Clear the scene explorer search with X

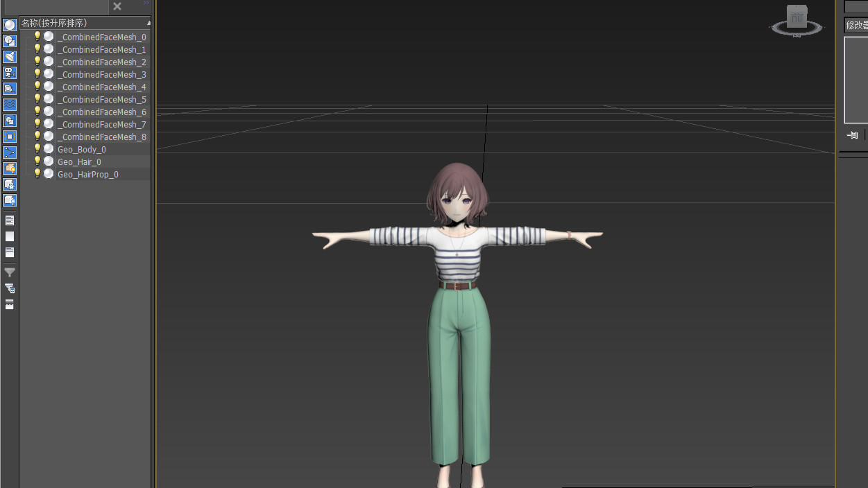(x=117, y=7)
